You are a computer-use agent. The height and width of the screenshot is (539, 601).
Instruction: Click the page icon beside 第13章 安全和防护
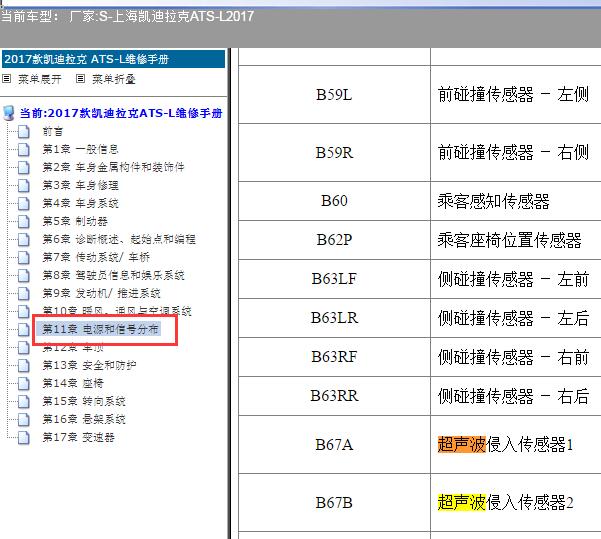click(x=24, y=366)
